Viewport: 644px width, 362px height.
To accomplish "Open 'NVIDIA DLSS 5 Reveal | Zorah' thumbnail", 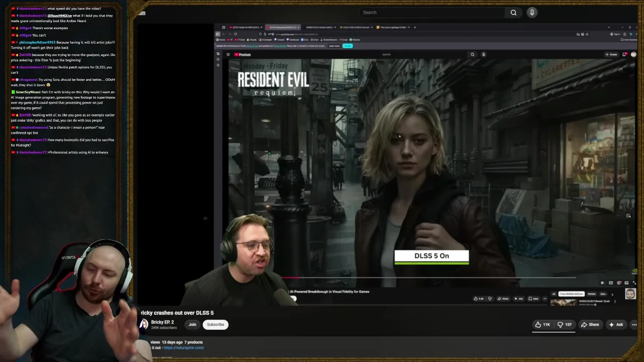I will coord(564,303).
